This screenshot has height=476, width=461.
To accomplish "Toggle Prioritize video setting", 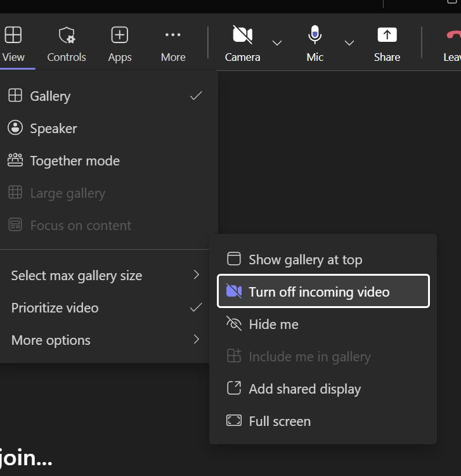I will coord(105,307).
